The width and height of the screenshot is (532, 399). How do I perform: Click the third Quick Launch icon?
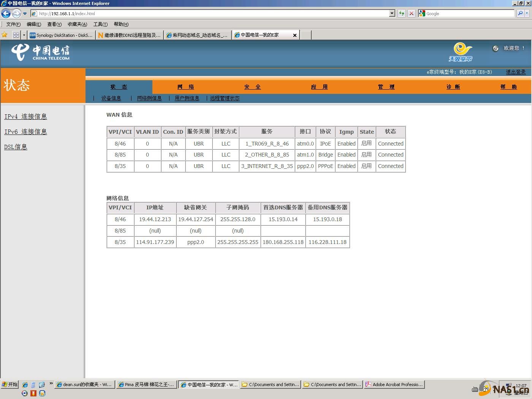coord(42,385)
